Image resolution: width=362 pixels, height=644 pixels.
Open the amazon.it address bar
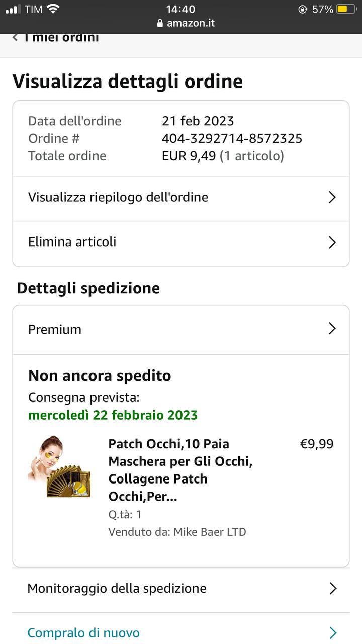[186, 23]
